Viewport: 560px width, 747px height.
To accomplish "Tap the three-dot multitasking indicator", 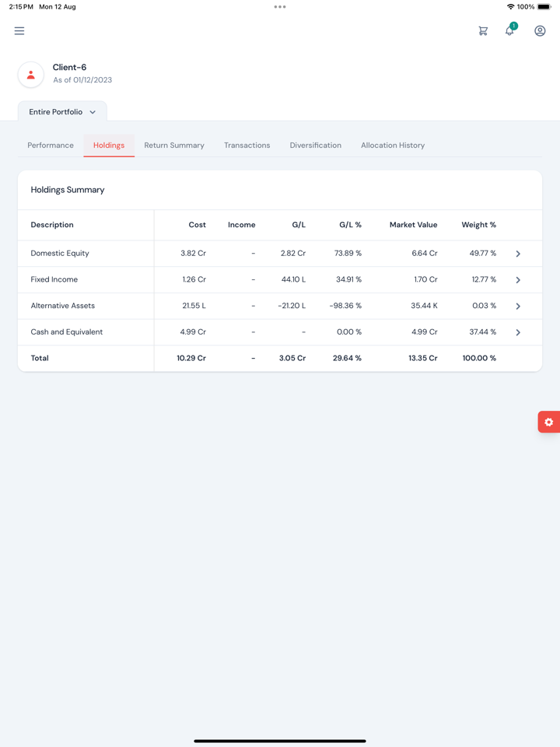I will coord(280,7).
